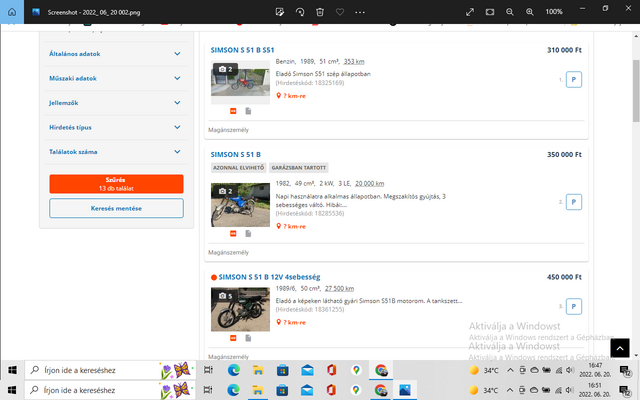Viewport: 640px width, 400px height.
Task: Click the 27 500 km mileage link
Action: click(339, 288)
